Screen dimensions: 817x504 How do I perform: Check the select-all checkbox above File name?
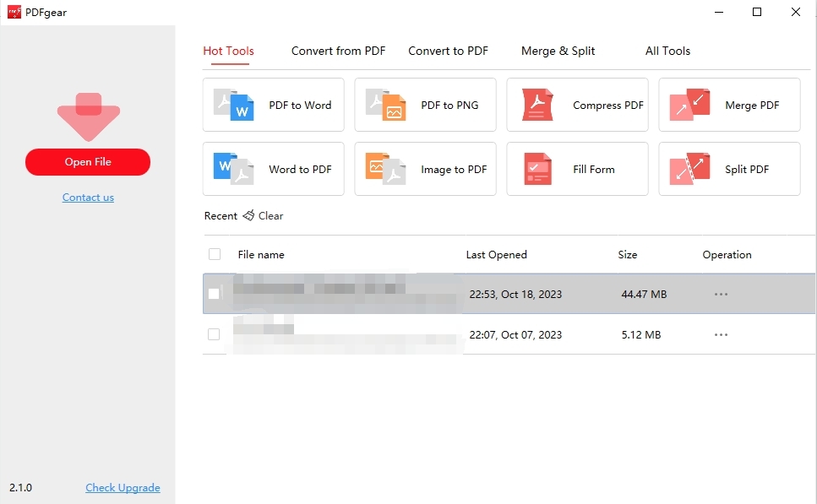[214, 254]
